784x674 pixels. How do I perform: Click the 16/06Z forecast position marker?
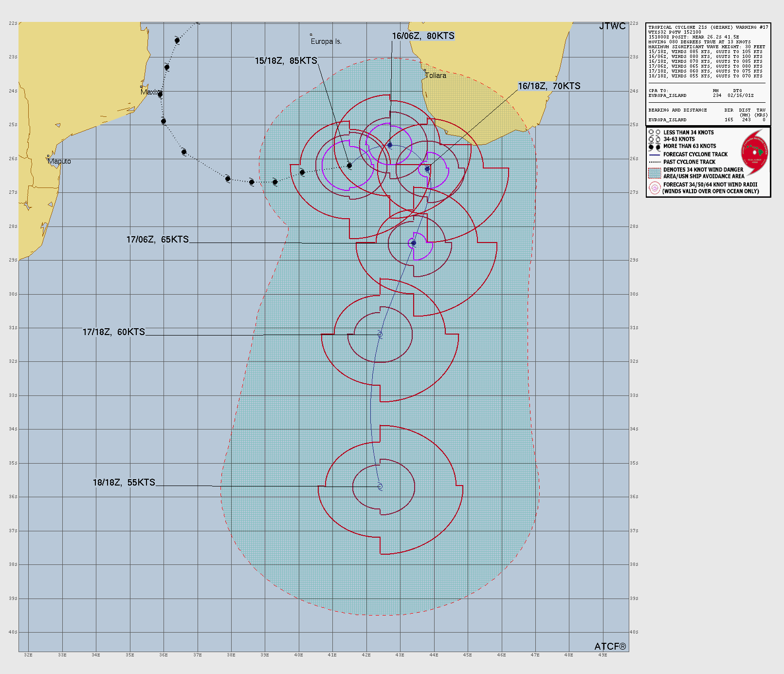pyautogui.click(x=390, y=145)
